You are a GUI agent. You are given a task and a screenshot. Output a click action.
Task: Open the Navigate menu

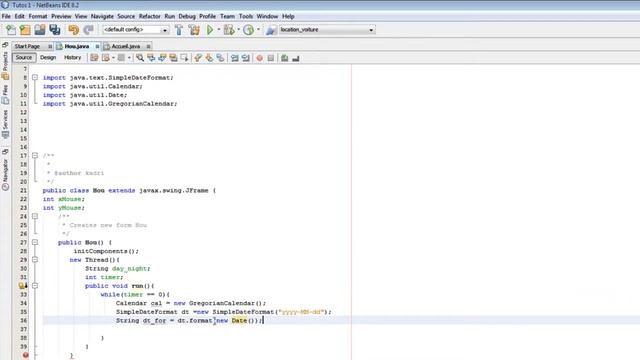pos(102,16)
